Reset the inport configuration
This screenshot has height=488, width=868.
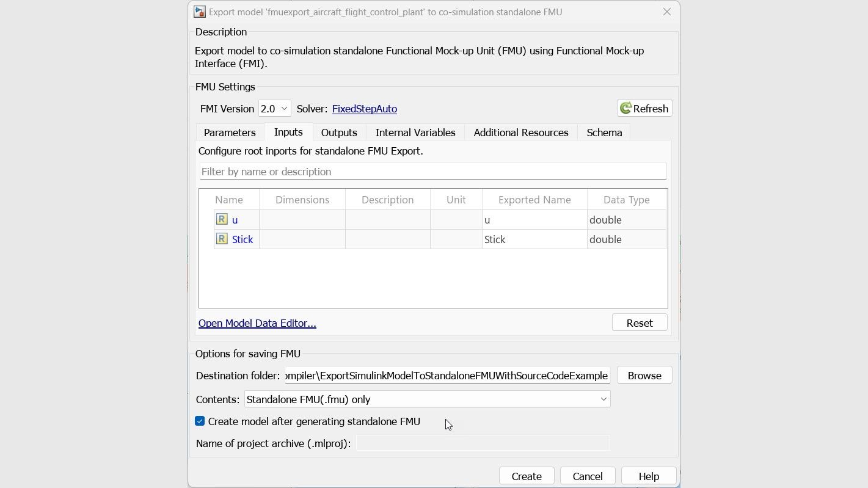(640, 322)
